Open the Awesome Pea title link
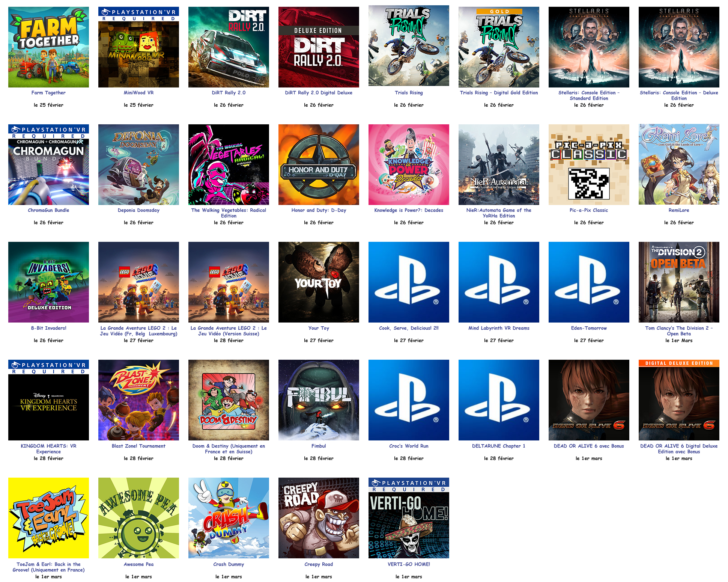Screen dimensions: 728x582 tap(138, 564)
